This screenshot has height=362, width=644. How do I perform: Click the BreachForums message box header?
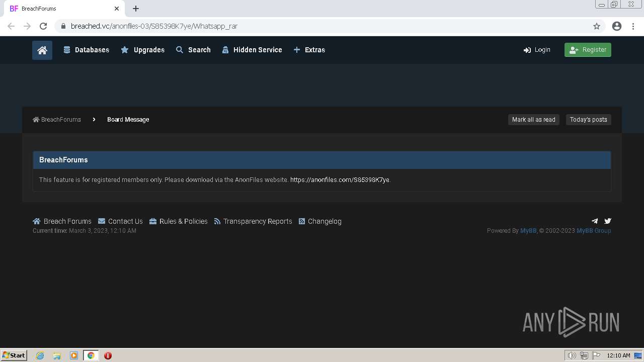tap(322, 160)
